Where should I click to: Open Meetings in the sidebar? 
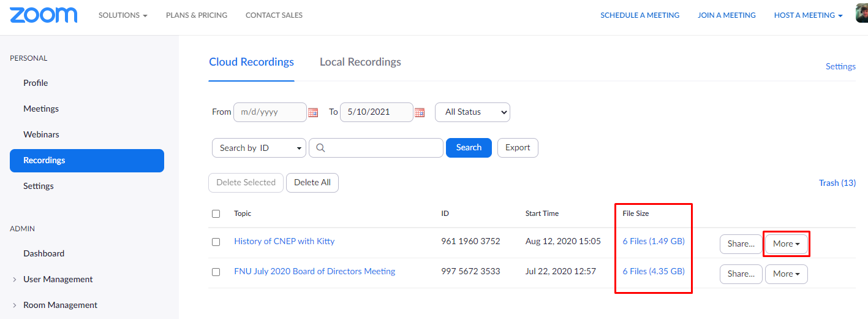(41, 109)
